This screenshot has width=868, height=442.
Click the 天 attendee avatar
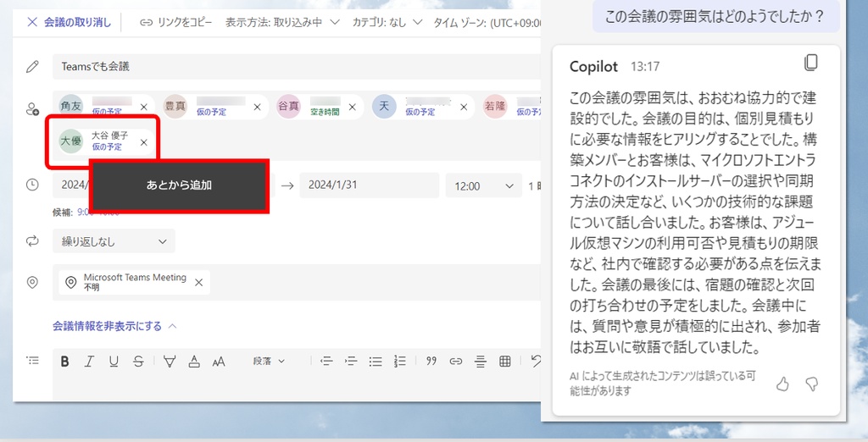384,106
